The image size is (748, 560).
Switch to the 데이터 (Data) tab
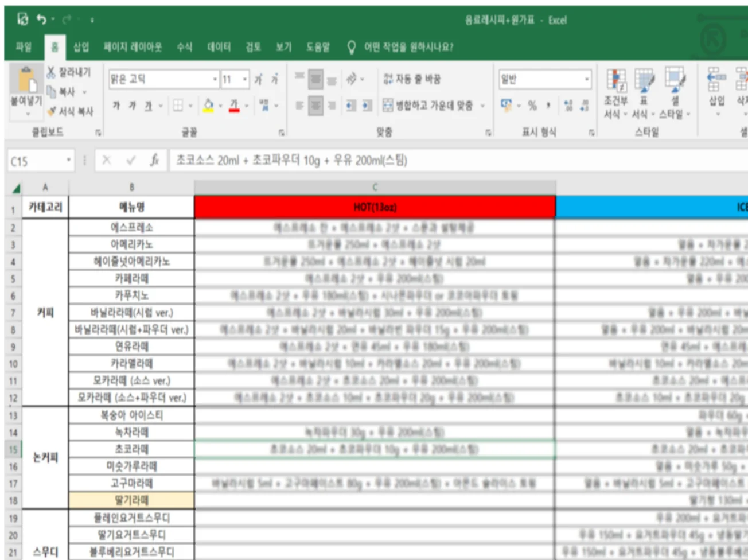point(219,47)
